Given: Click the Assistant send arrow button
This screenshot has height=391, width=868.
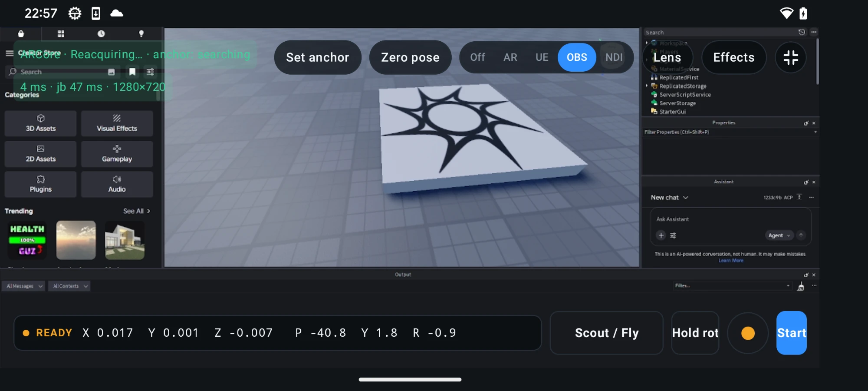Looking at the screenshot, I should tap(801, 235).
